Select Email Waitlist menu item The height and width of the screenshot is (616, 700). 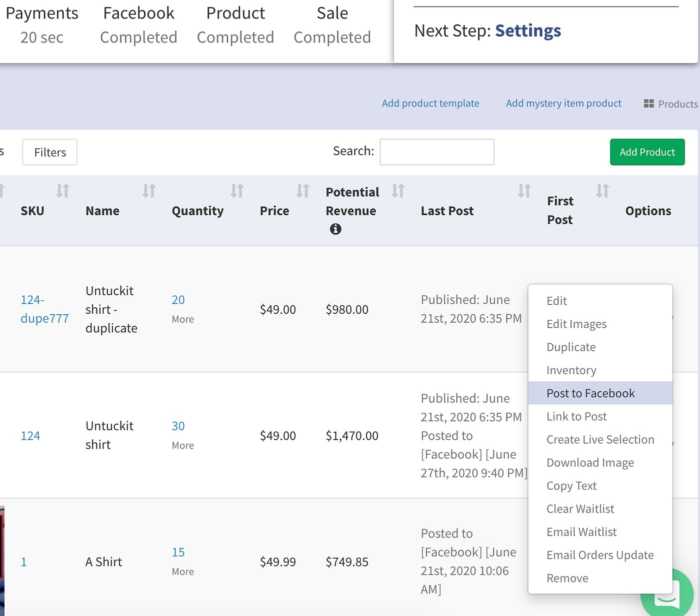(600, 532)
